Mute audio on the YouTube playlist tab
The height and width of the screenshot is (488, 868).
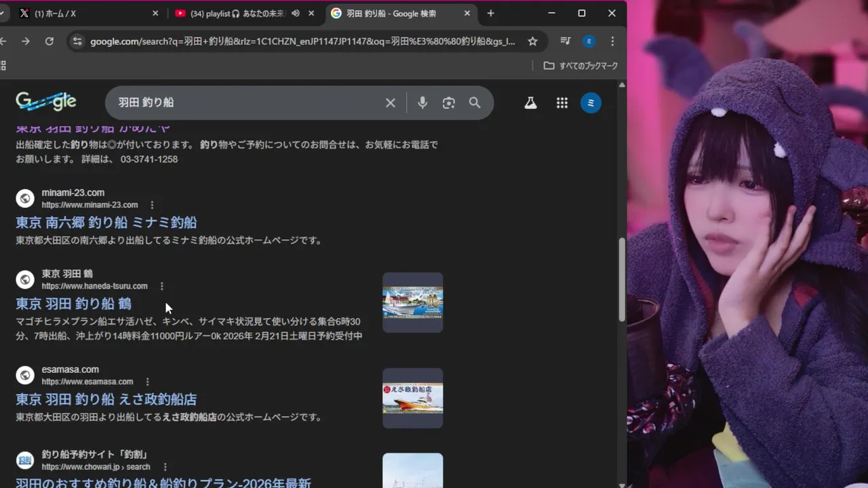coord(296,14)
